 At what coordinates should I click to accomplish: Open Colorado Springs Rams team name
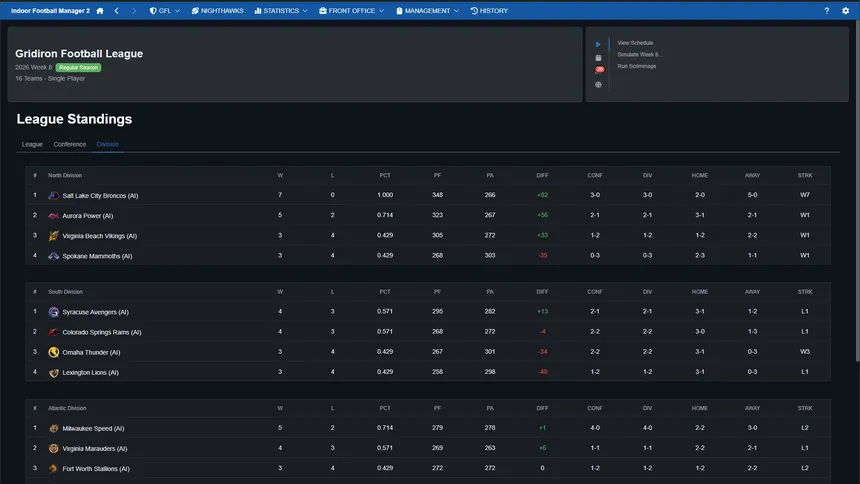click(x=102, y=332)
